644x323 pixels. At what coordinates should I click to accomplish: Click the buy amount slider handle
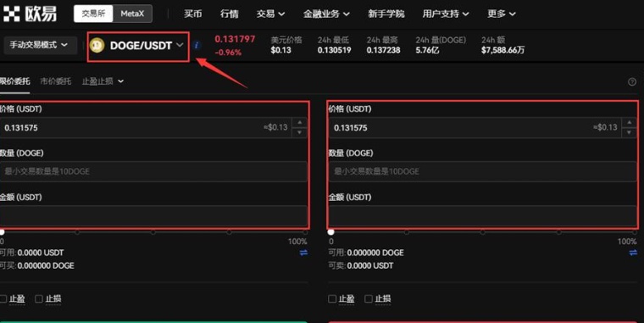pyautogui.click(x=2, y=232)
